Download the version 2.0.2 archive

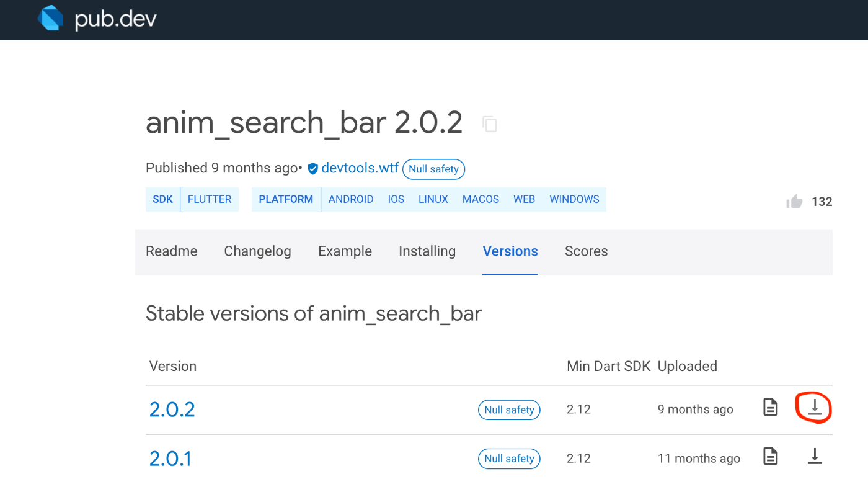815,407
